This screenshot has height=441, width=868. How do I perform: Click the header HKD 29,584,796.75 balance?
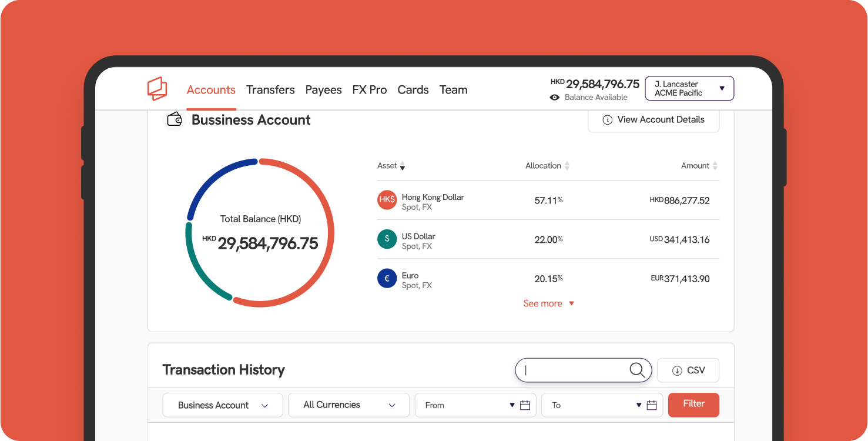tap(595, 84)
